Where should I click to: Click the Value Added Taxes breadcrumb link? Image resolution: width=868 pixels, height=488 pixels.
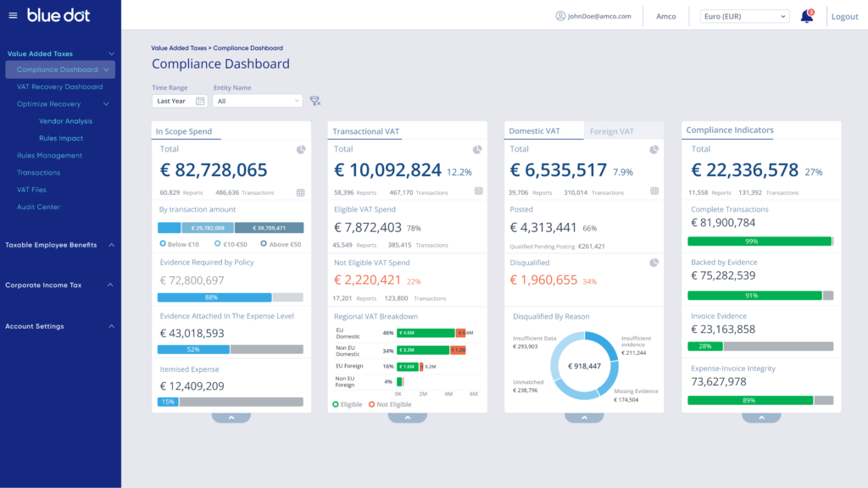[x=179, y=48]
